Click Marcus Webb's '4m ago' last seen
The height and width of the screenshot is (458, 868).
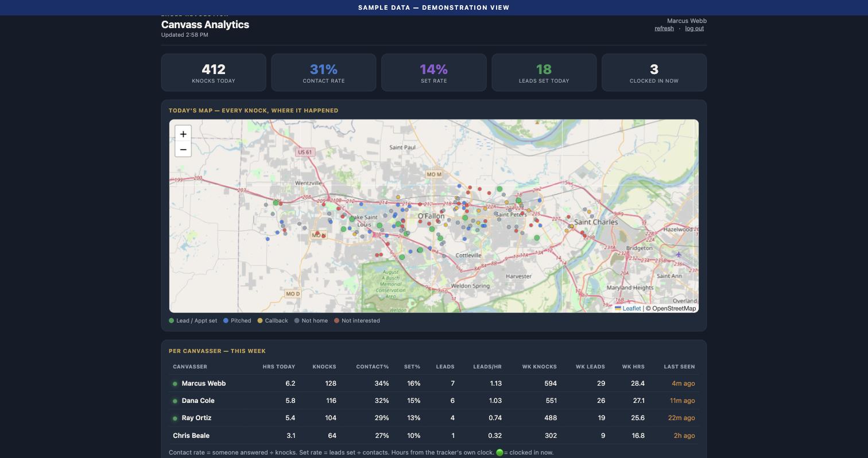(683, 383)
